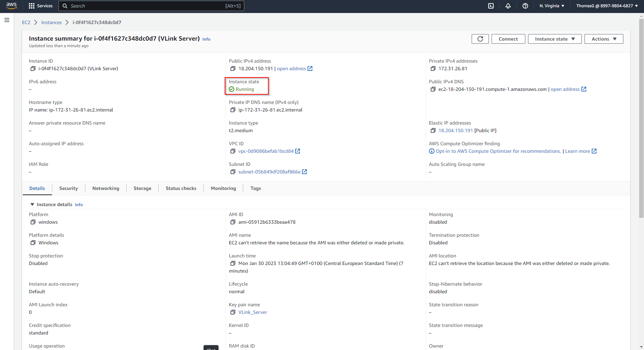The width and height of the screenshot is (644, 350).
Task: Switch to the Status checks tab
Action: tap(181, 188)
